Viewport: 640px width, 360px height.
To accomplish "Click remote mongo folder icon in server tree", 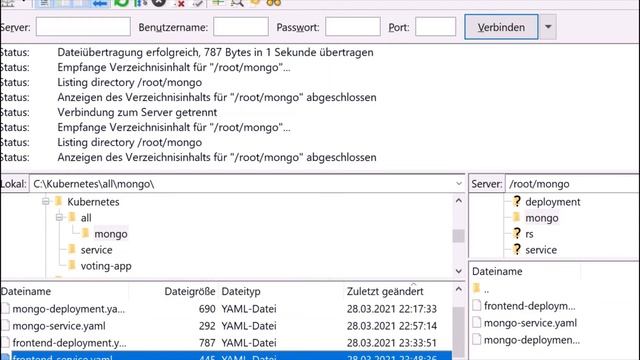I will pyautogui.click(x=517, y=217).
